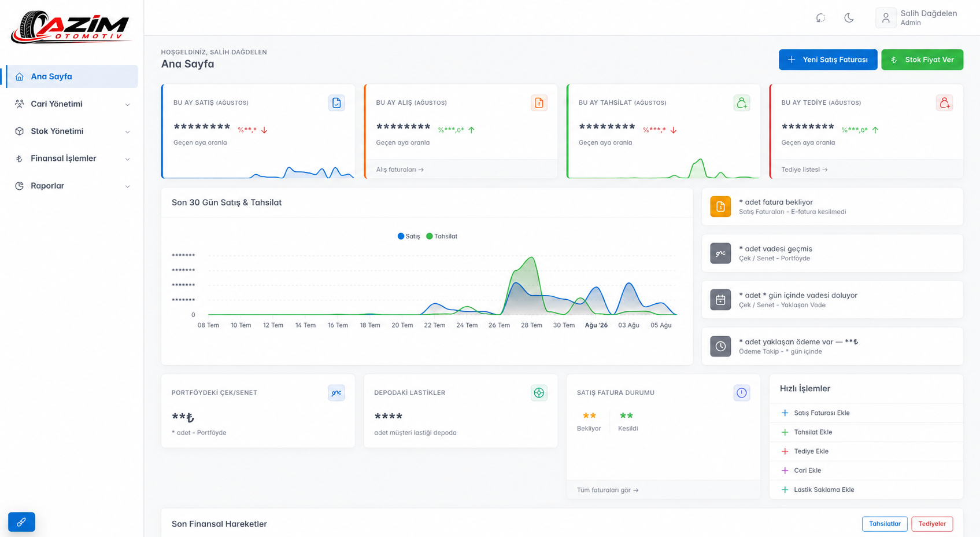980x537 pixels.
Task: Click the orange purchase icon on the Bu Ay Alış card
Action: (x=539, y=103)
